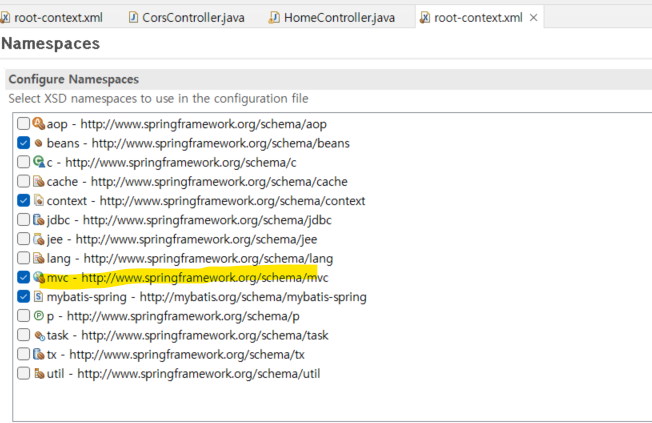
Task: Select the tx schema row text
Action: pos(175,354)
